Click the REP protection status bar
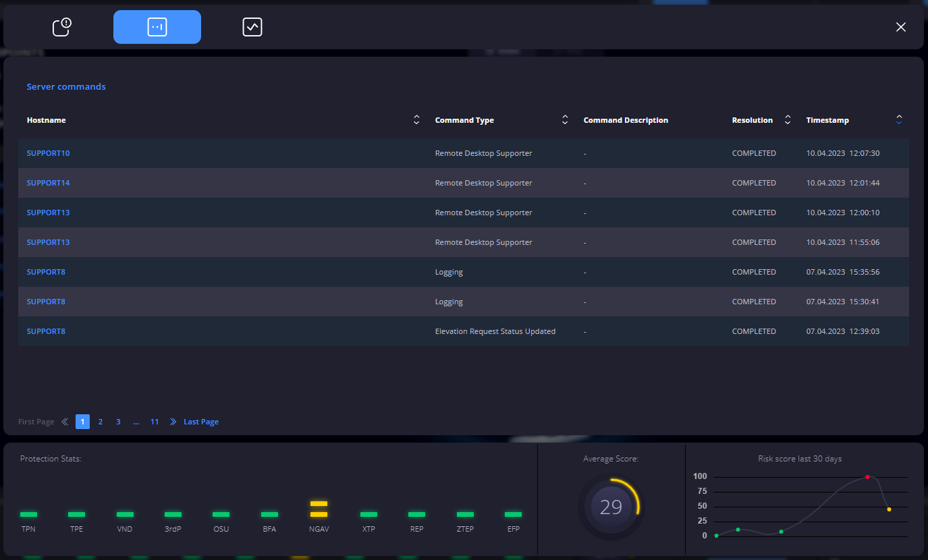This screenshot has height=560, width=928. (416, 514)
